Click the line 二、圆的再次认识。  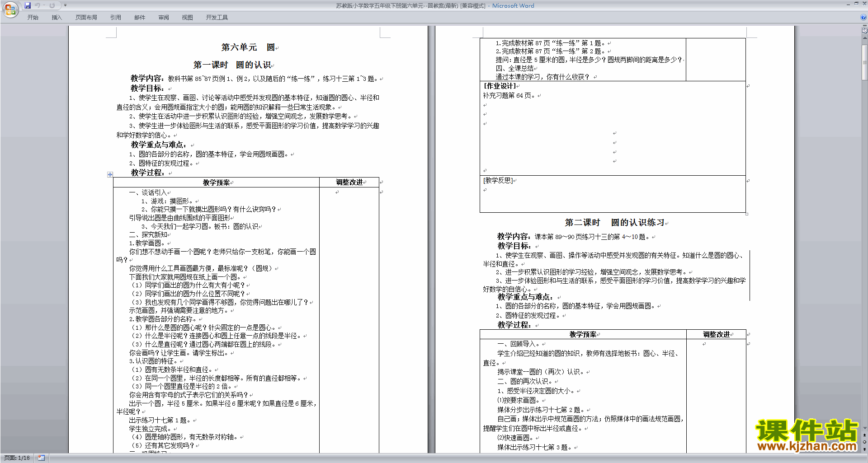click(x=525, y=382)
